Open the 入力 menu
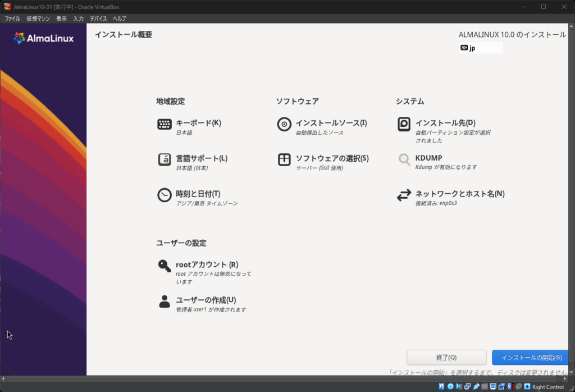The height and width of the screenshot is (392, 575). click(78, 19)
